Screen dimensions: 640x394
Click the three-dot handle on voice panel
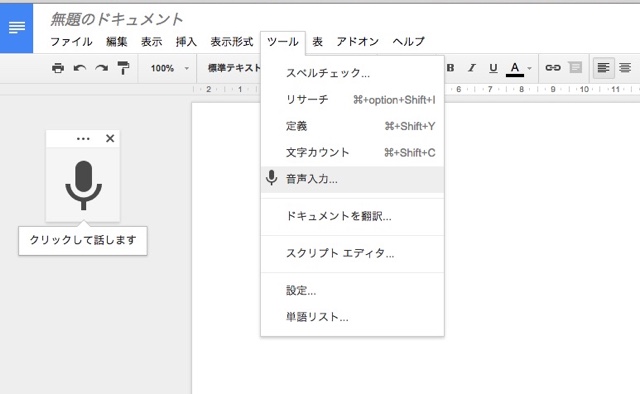click(x=83, y=139)
